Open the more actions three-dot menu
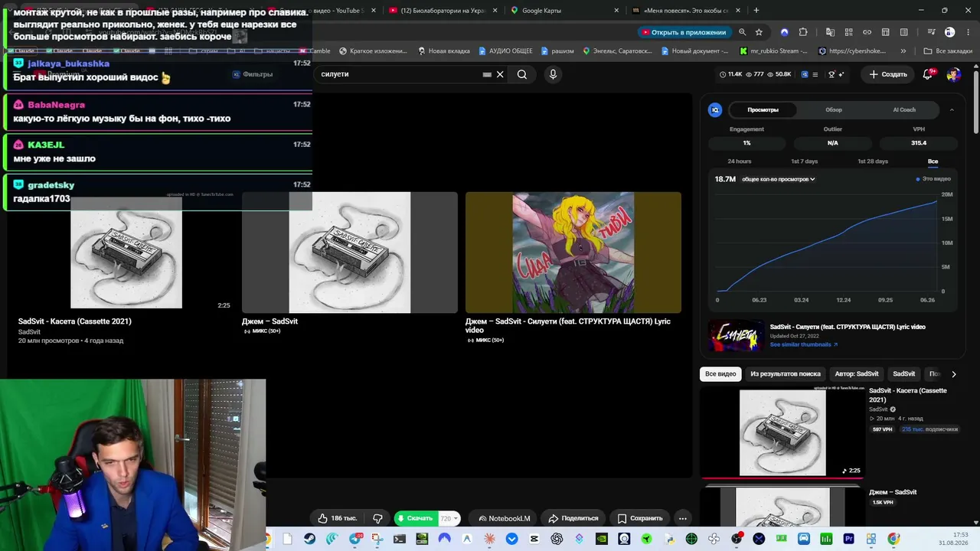The width and height of the screenshot is (980, 551). 682,518
